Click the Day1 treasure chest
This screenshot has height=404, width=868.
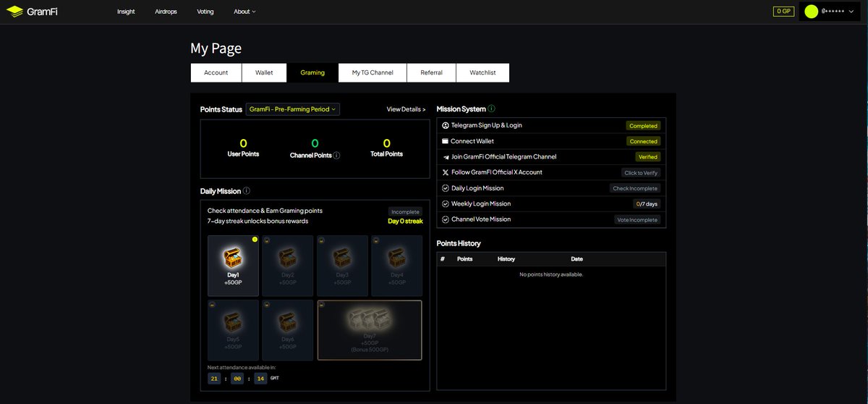point(232,257)
